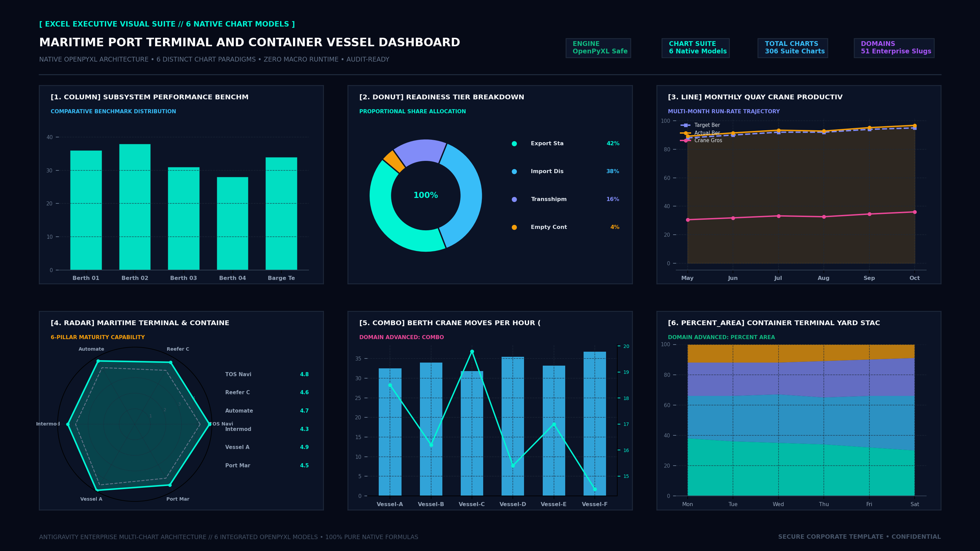This screenshot has height=551, width=980.
Task: Click the DOMAIN ADVANCED: COMBO subtitle
Action: click(x=402, y=337)
